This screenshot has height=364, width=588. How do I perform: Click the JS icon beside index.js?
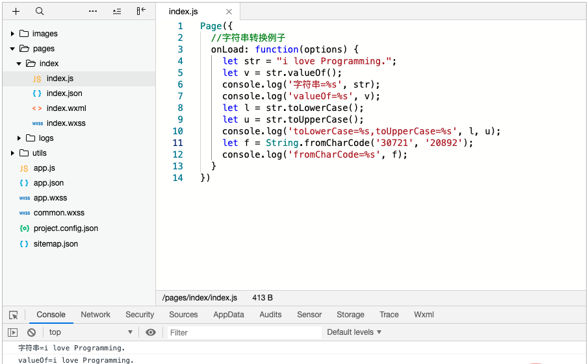click(37, 79)
